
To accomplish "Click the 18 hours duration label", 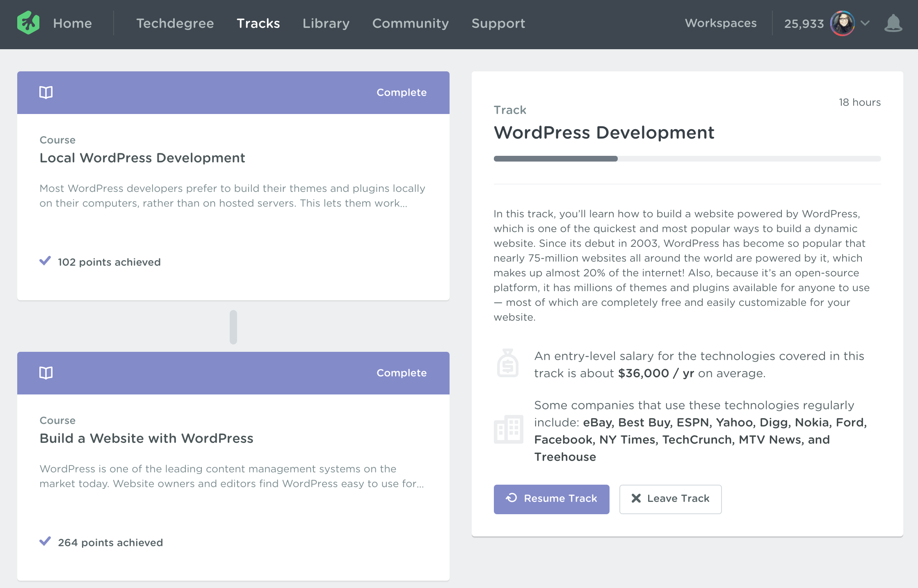I will point(859,102).
